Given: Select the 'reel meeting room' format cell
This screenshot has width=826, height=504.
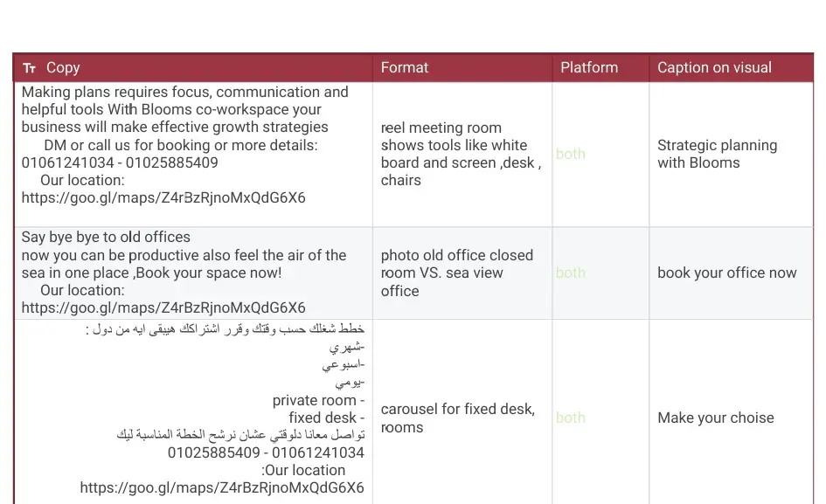Looking at the screenshot, I should coord(461,154).
